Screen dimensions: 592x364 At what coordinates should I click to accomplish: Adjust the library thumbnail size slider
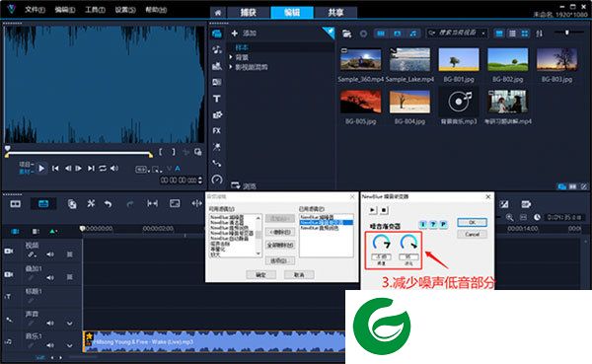click(x=566, y=33)
